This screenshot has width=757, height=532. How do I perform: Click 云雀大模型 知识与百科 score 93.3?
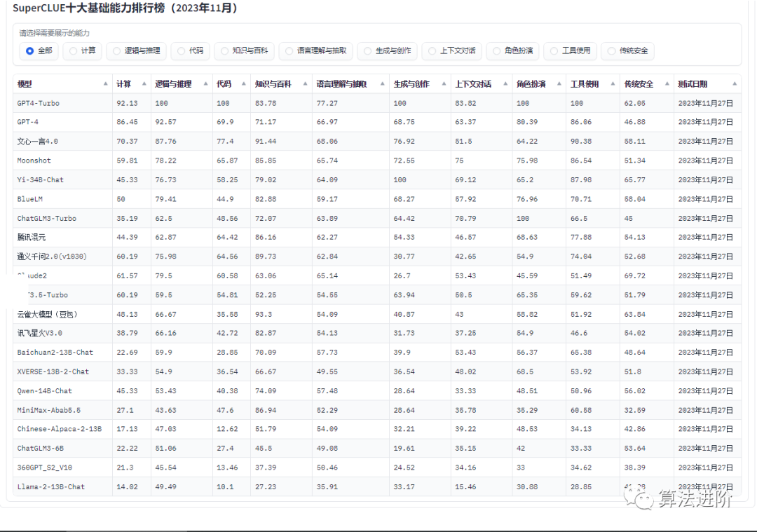263,314
